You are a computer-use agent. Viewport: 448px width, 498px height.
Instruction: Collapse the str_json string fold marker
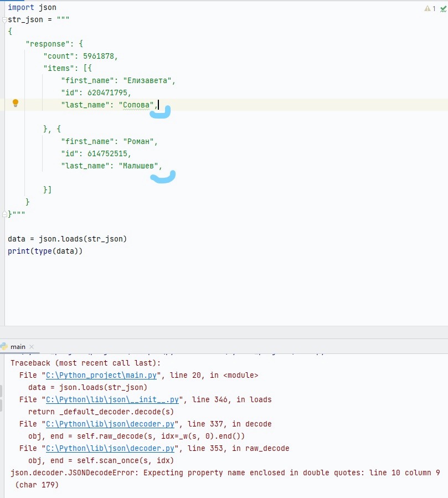[x=4, y=20]
